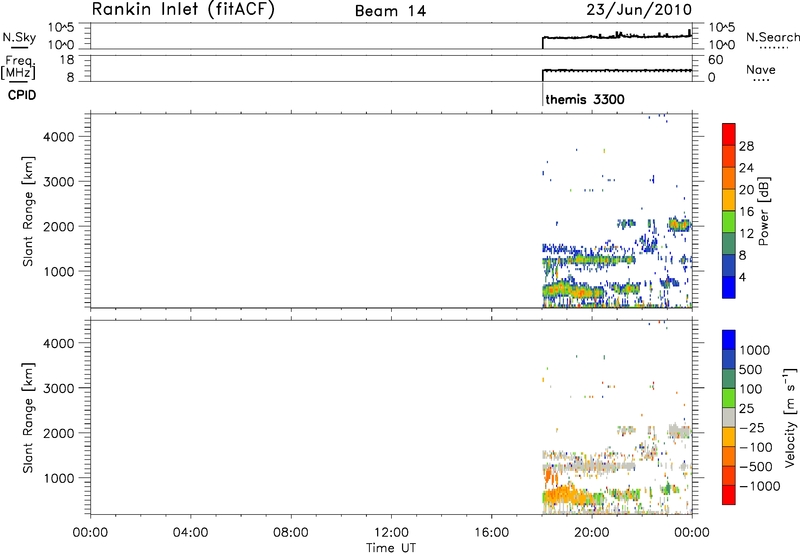Click the "16" Power colorbar tick label
Screen dimensions: 800x554
746,212
